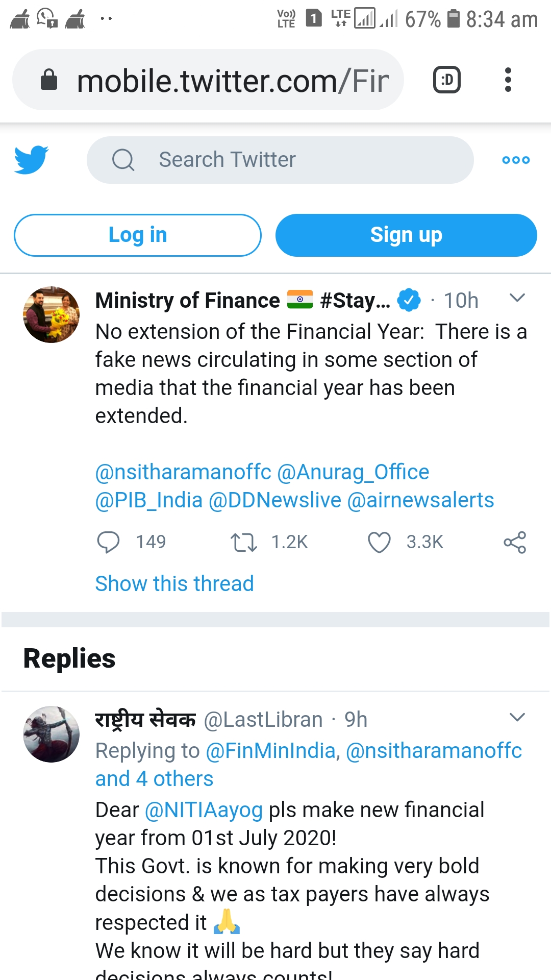Screen dimensions: 551x980
Task: Open the Show this thread link
Action: (x=174, y=583)
